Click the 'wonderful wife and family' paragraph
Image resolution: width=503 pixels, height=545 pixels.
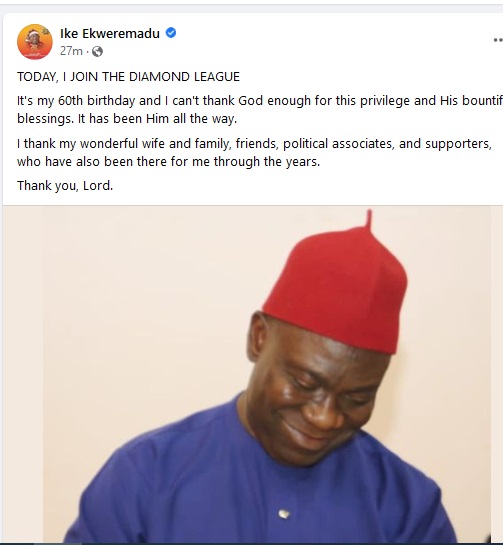pyautogui.click(x=254, y=153)
